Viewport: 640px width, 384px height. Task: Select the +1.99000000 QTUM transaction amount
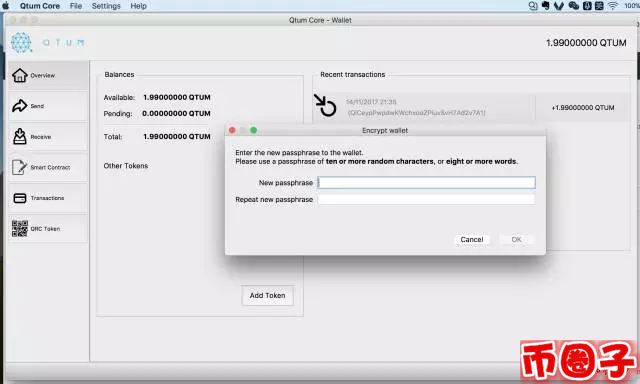pyautogui.click(x=583, y=108)
